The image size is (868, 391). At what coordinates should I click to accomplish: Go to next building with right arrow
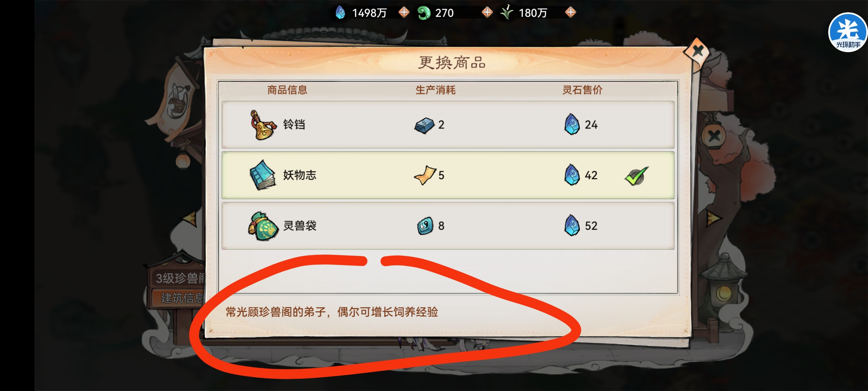tap(714, 218)
